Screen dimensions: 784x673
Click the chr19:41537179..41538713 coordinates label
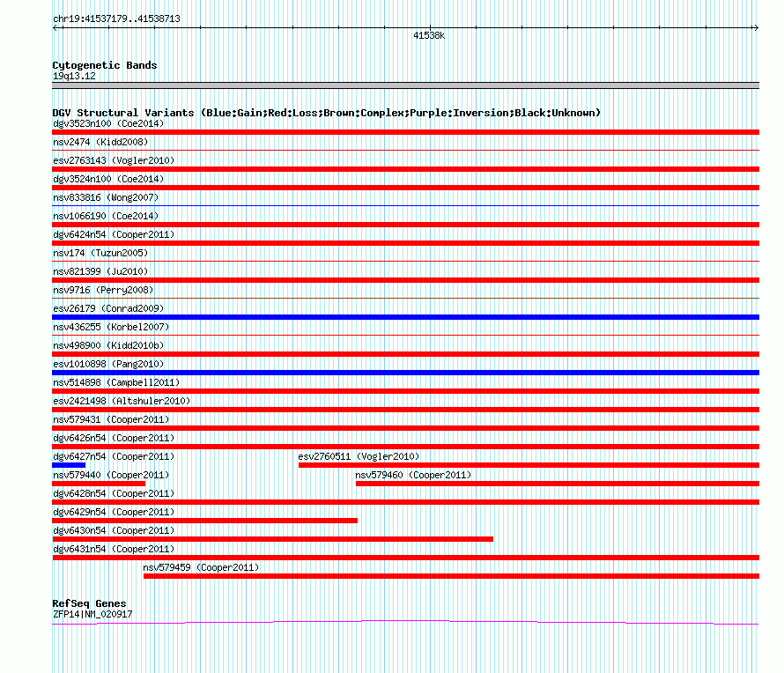point(116,19)
